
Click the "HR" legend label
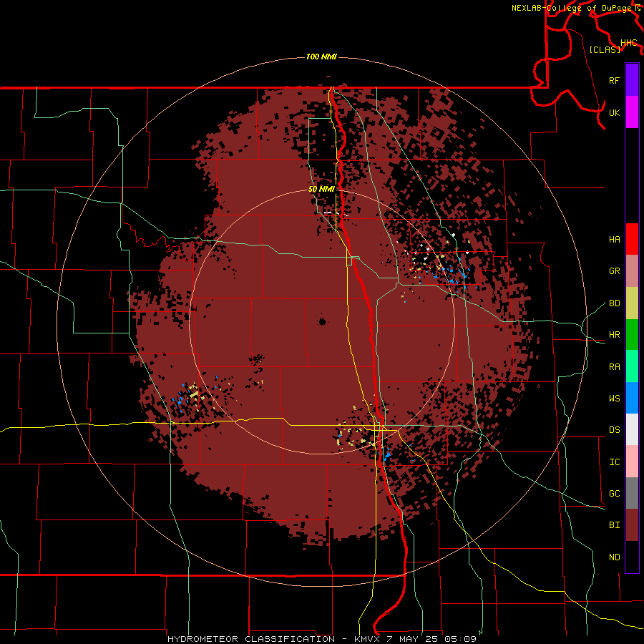(x=614, y=335)
